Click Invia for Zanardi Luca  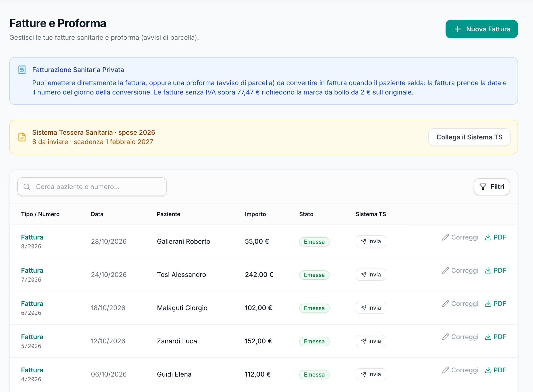371,341
